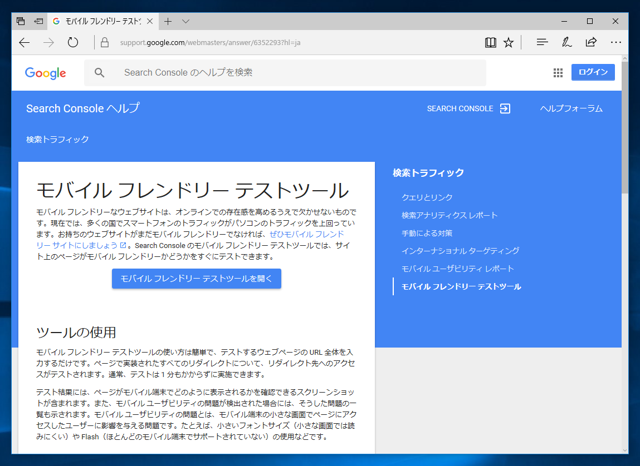Screen dimensions: 640x466
Task: Click the scrollbar down arrow
Action: click(625, 450)
